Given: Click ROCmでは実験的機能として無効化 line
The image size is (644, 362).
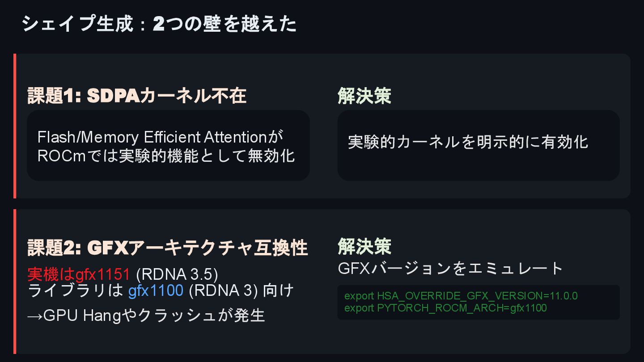Looking at the screenshot, I should pyautogui.click(x=166, y=156).
